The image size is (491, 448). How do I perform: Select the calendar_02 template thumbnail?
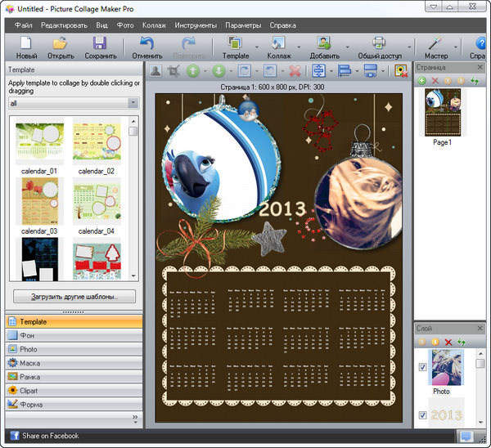coord(97,143)
